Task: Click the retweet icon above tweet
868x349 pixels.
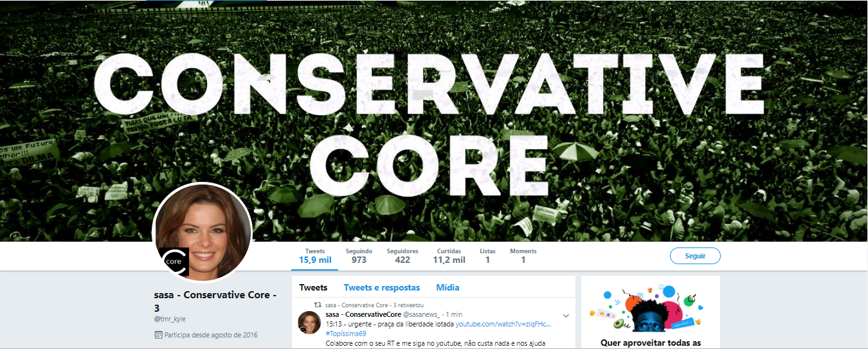Action: pos(317,305)
